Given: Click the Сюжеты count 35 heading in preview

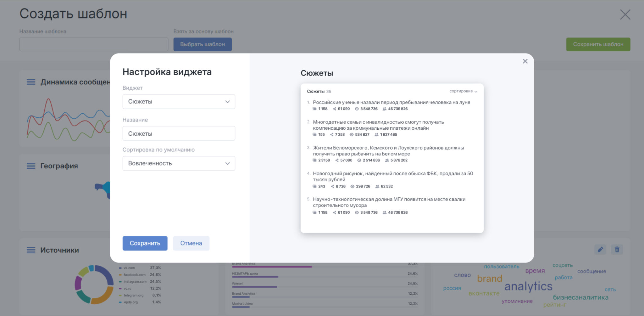Looking at the screenshot, I should pos(319,92).
